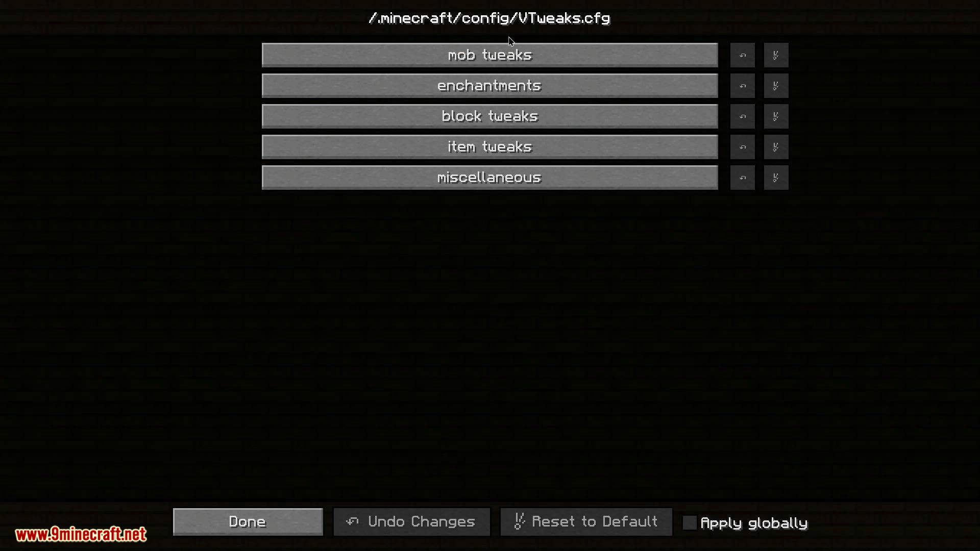980x551 pixels.
Task: Click the reset icon next to block tweaks
Action: pos(775,116)
